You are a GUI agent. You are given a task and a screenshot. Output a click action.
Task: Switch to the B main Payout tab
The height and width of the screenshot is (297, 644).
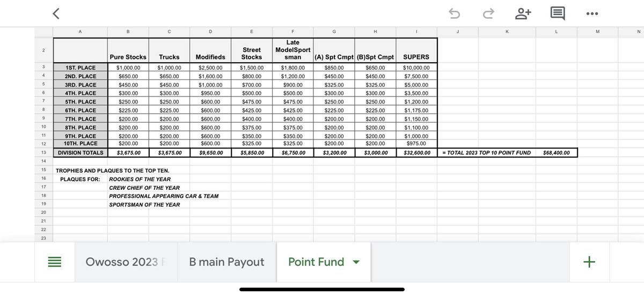coord(226,262)
